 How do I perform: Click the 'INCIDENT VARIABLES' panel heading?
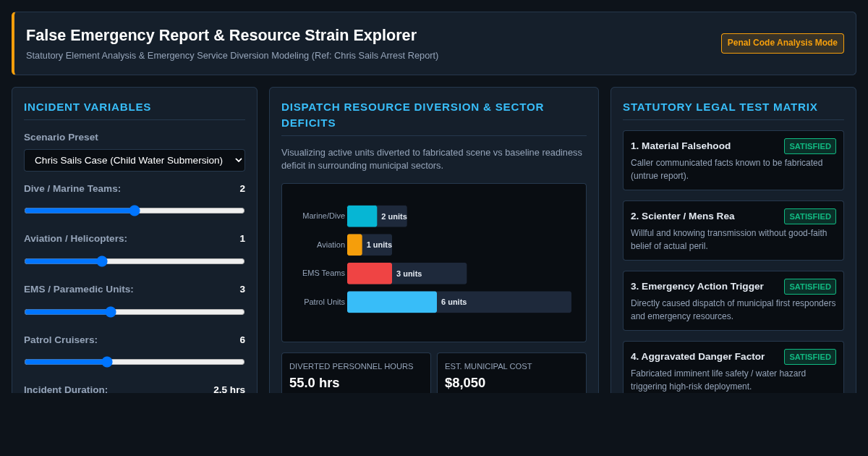pos(88,107)
